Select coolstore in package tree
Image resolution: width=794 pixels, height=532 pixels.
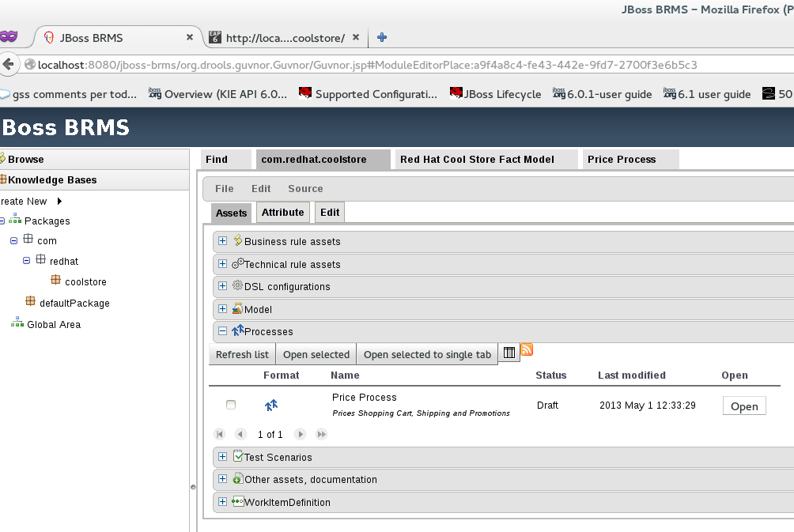click(x=85, y=282)
